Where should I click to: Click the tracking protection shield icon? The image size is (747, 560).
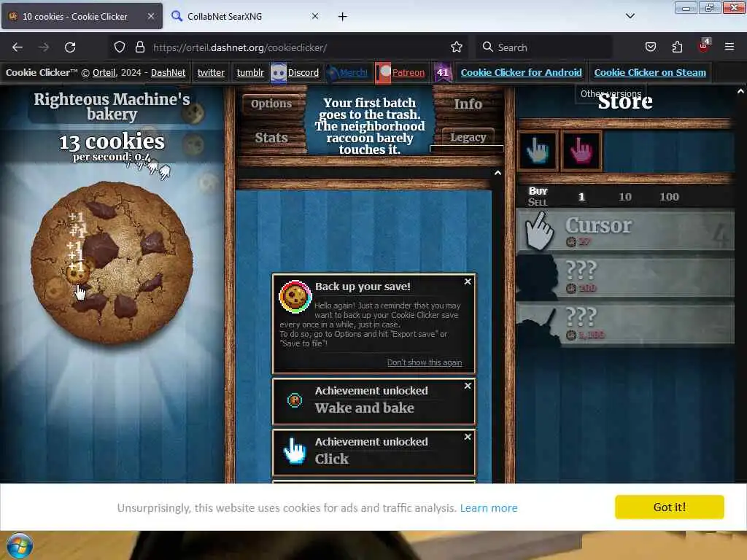point(120,47)
